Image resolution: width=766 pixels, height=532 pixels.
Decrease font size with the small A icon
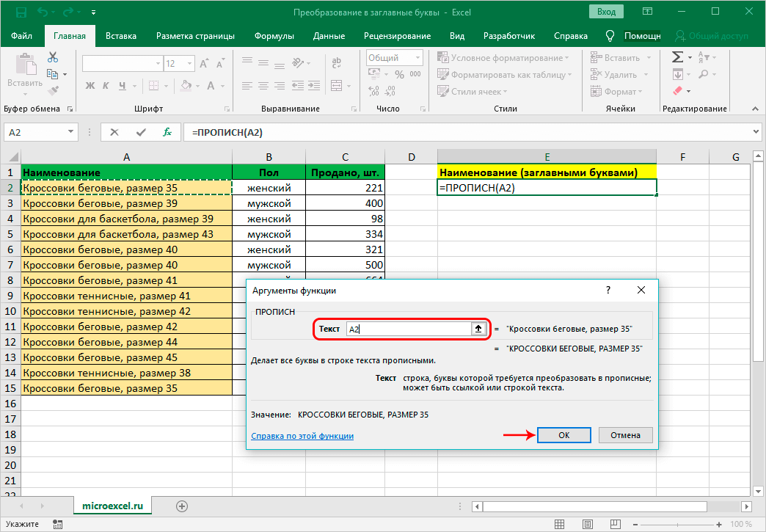click(220, 64)
